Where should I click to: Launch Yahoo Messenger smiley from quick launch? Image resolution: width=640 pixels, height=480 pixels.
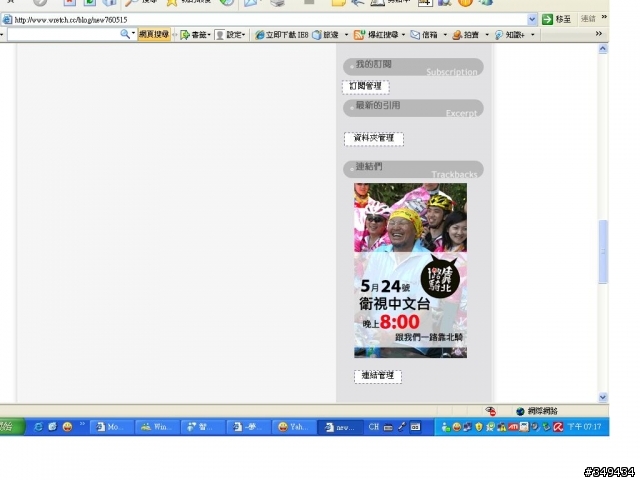[67, 427]
